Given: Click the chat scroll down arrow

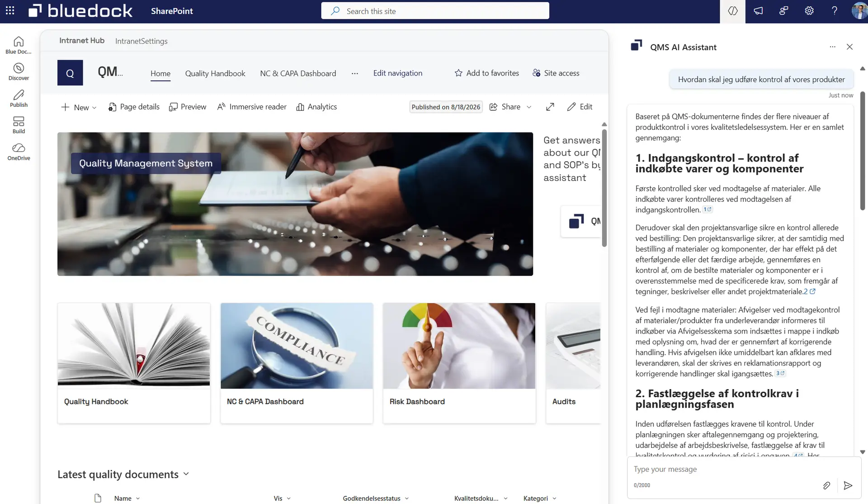Looking at the screenshot, I should [x=862, y=452].
